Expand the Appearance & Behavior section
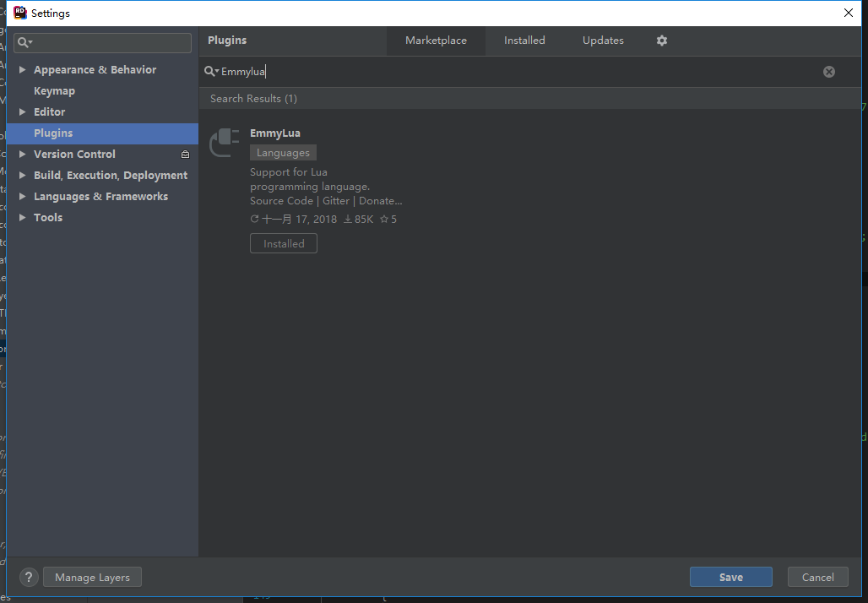868x603 pixels. [x=21, y=69]
